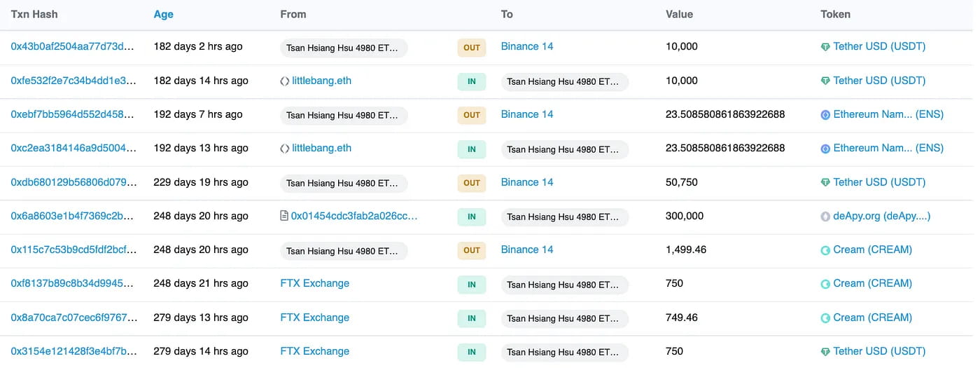The width and height of the screenshot is (980, 368).
Task: Click the Age column header
Action: [163, 14]
